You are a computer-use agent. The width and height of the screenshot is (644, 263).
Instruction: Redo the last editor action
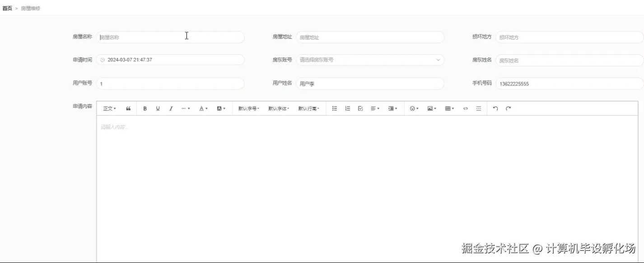[508, 108]
